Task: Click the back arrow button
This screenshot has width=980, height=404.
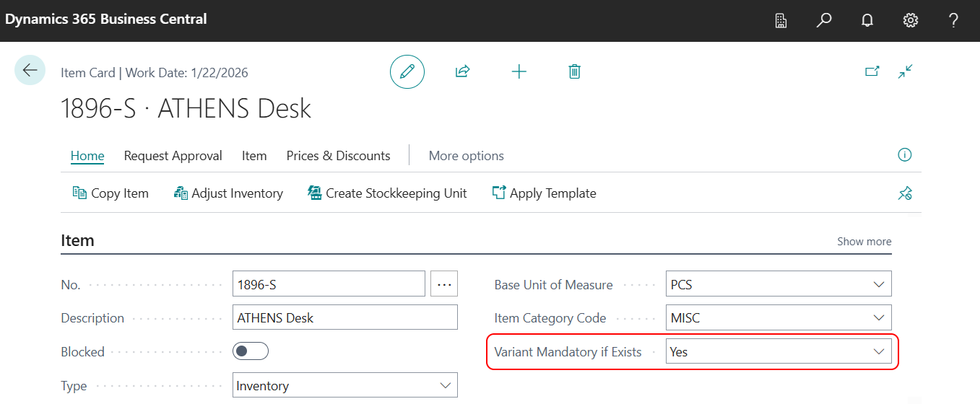Action: click(x=30, y=70)
